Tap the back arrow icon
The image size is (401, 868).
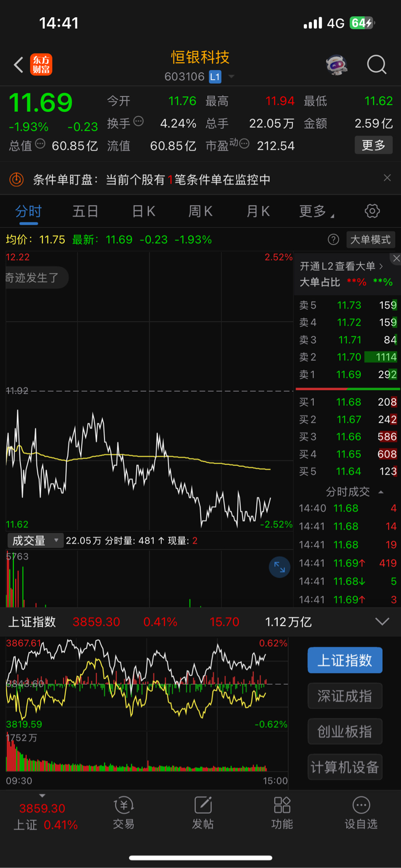point(19,65)
